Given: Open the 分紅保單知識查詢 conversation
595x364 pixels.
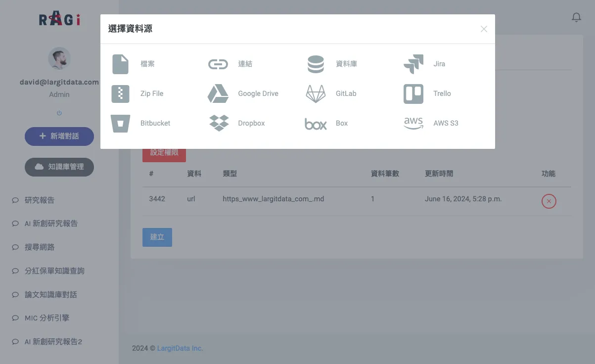Looking at the screenshot, I should (x=54, y=271).
